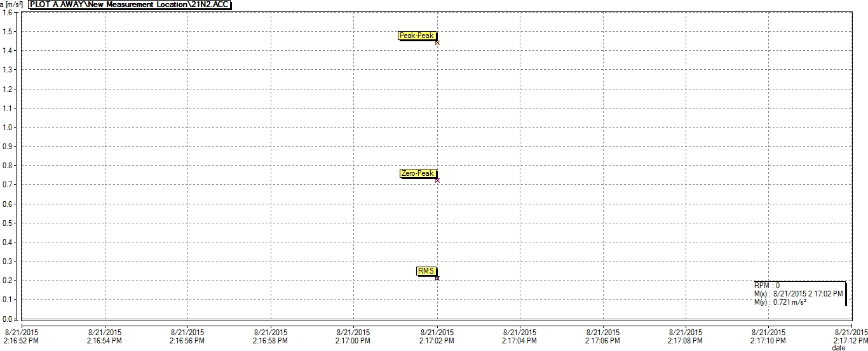This screenshot has width=868, height=351.
Task: Click the RMS marker label
Action: [x=426, y=271]
